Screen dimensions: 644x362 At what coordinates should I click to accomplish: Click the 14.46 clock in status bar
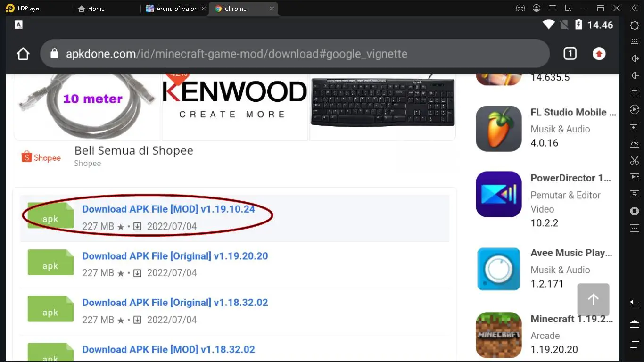coord(600,25)
